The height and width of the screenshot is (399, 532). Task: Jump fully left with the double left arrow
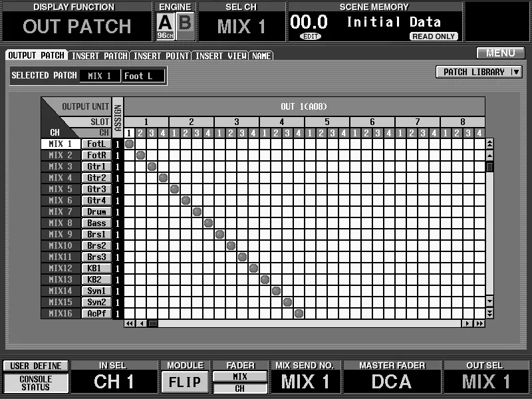point(129,323)
